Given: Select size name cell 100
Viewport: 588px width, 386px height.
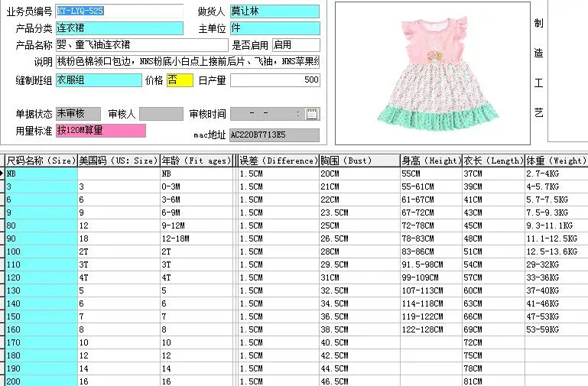Looking at the screenshot, I should [41, 251].
